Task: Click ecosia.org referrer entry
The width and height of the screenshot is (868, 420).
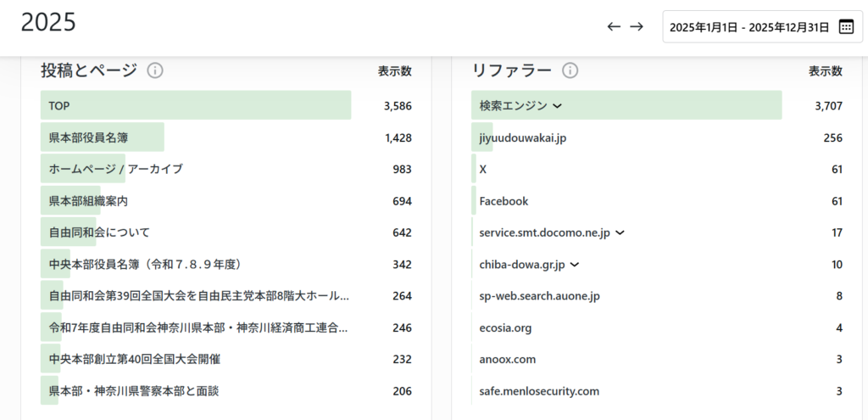Action: pos(505,328)
